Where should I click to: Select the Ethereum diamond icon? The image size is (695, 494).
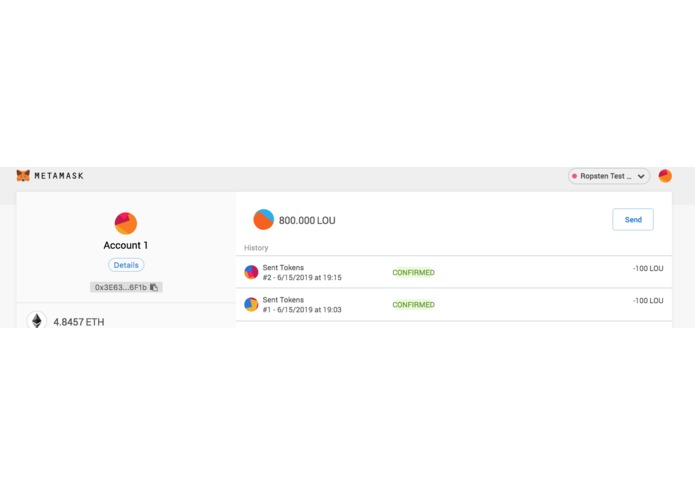[x=37, y=320]
